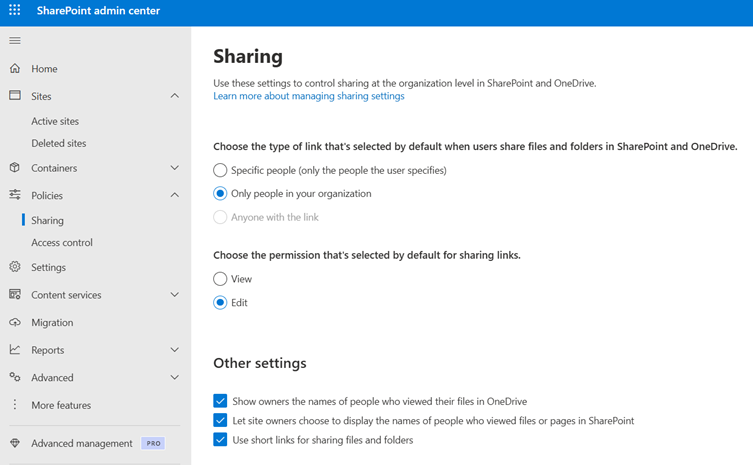This screenshot has height=465, width=753.
Task: Click the Reports chart icon
Action: (15, 350)
